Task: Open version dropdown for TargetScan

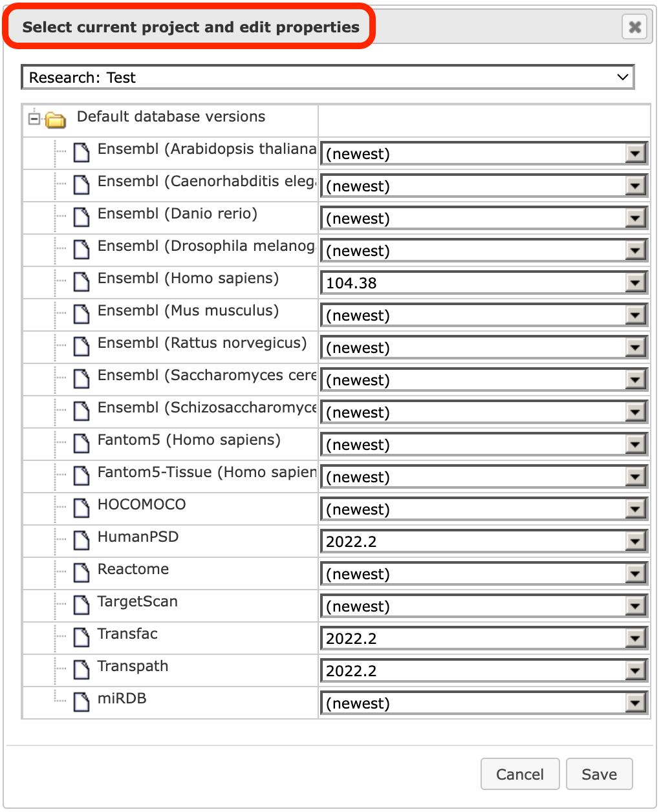Action: pyautogui.click(x=484, y=606)
